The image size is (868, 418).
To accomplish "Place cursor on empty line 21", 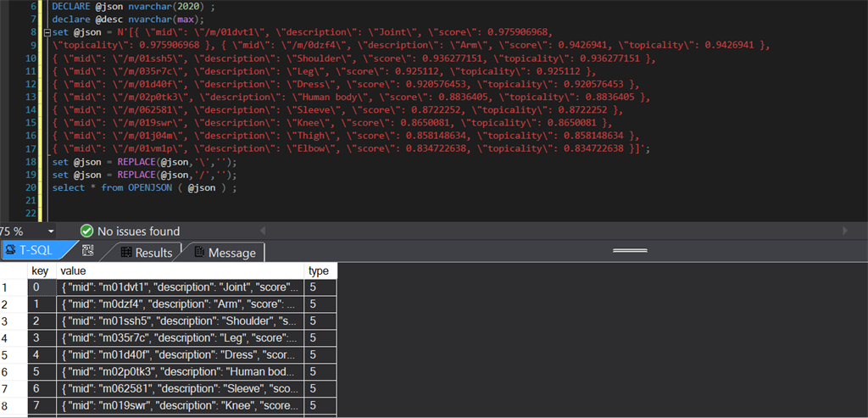I will point(442,201).
